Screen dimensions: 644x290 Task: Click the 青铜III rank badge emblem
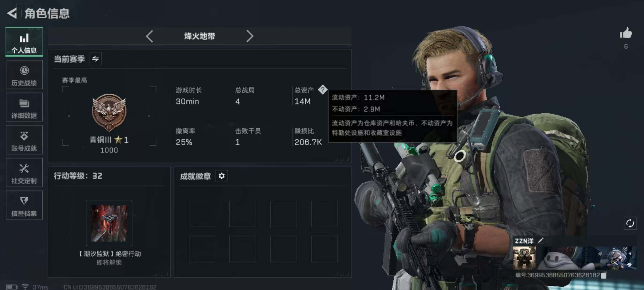(109, 112)
